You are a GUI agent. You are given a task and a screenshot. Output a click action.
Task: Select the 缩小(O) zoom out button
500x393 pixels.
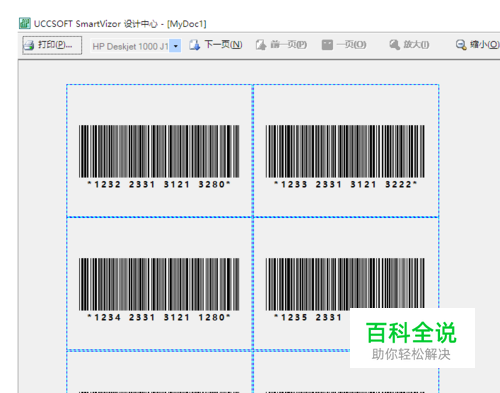click(478, 45)
